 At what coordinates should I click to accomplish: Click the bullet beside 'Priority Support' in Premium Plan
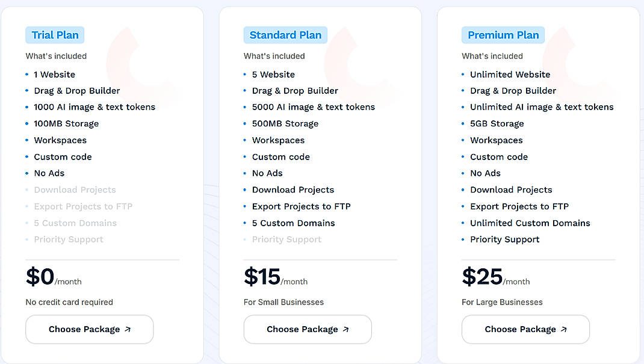[463, 239]
